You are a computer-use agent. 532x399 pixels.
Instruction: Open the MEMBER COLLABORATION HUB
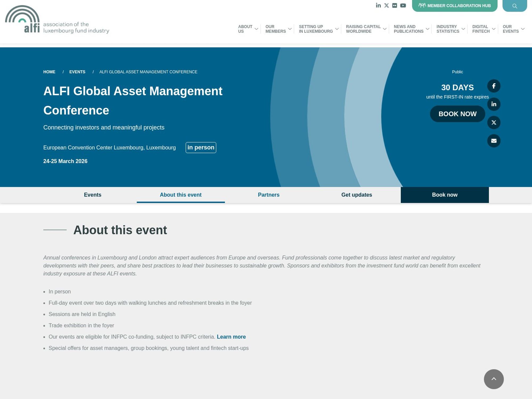tap(455, 5)
